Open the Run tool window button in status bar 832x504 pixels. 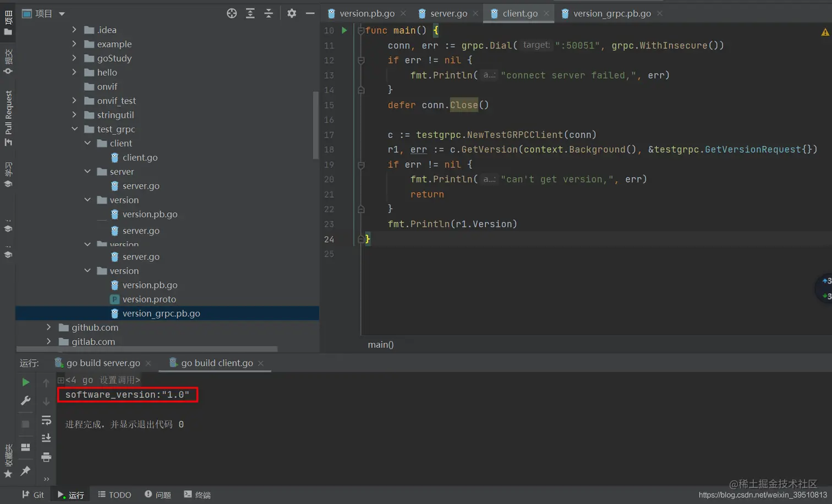click(x=71, y=495)
